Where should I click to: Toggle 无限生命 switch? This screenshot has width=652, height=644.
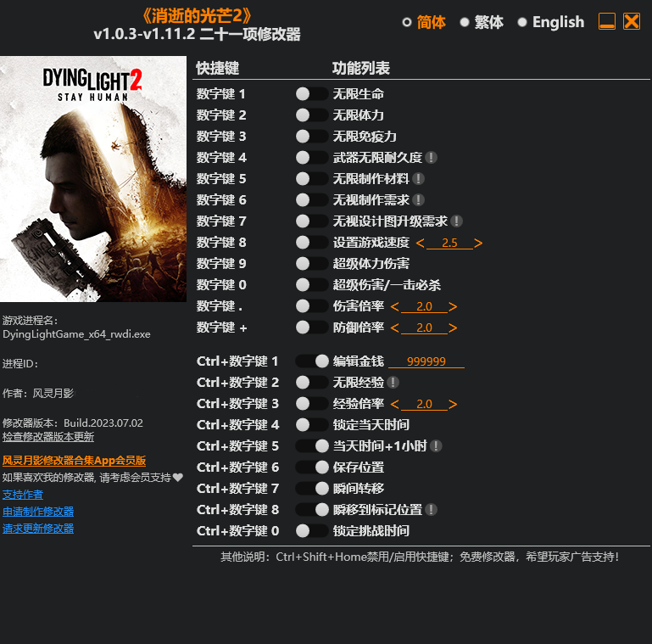(312, 94)
